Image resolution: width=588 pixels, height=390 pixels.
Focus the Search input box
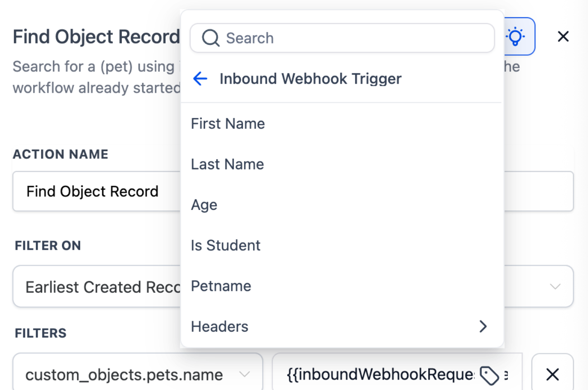353,38
